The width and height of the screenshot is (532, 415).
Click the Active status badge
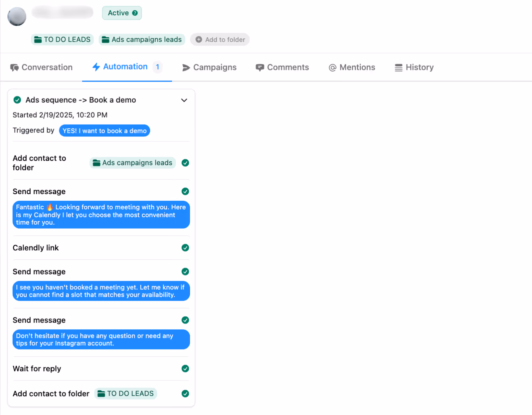pos(122,13)
